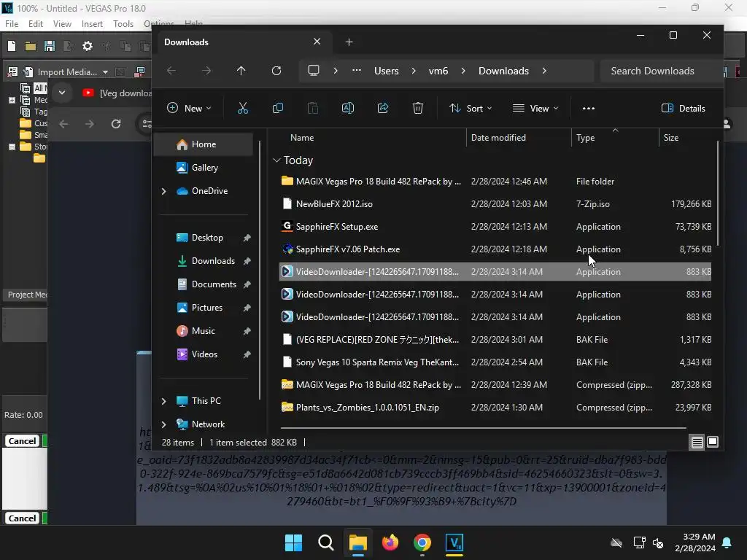This screenshot has height=560, width=747.
Task: Click the Search Downloads field
Action: (x=659, y=71)
